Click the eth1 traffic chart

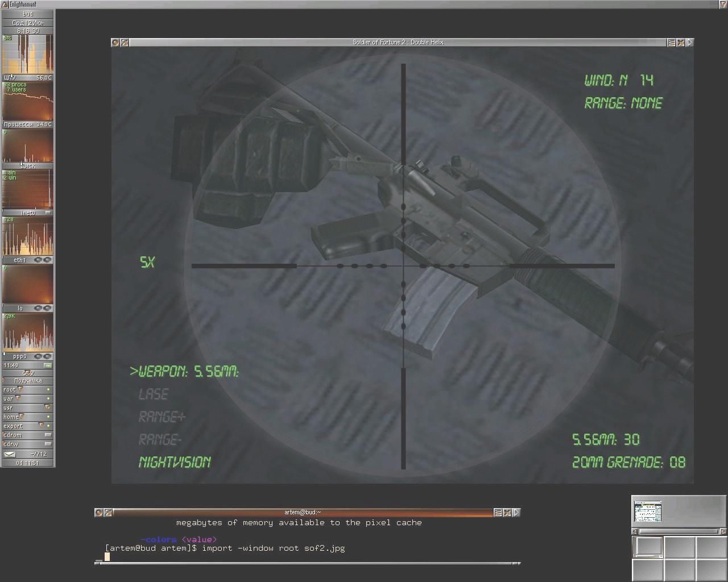point(27,236)
